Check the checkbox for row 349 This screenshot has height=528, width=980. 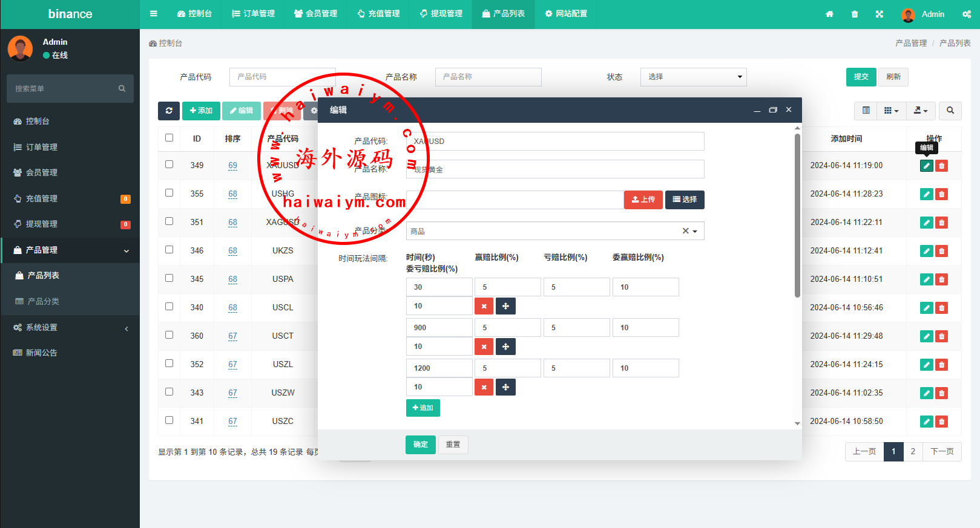click(x=169, y=165)
